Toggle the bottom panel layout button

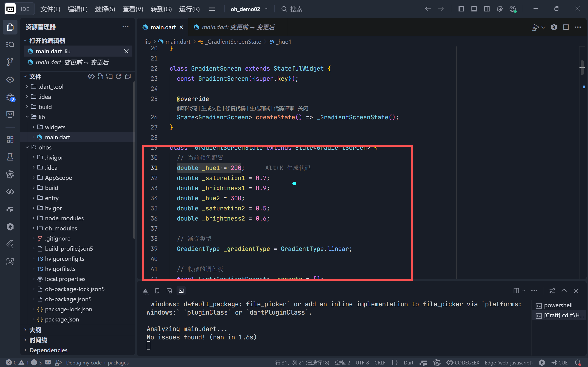tap(474, 9)
